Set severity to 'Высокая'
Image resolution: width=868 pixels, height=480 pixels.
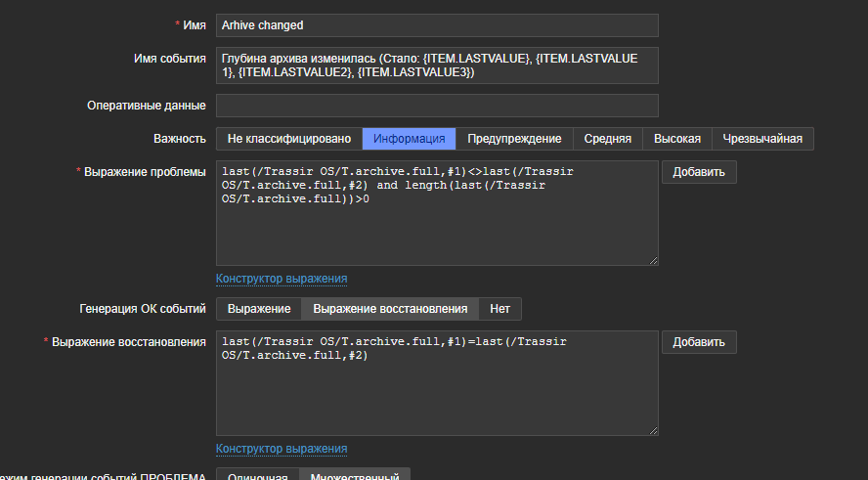tap(677, 139)
